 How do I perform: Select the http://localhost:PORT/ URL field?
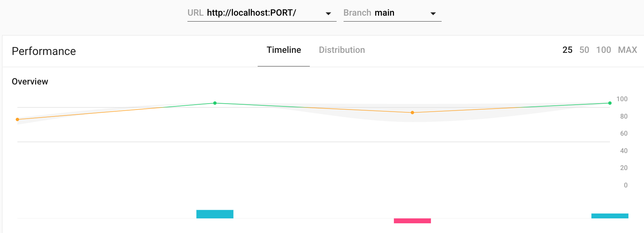pyautogui.click(x=251, y=13)
